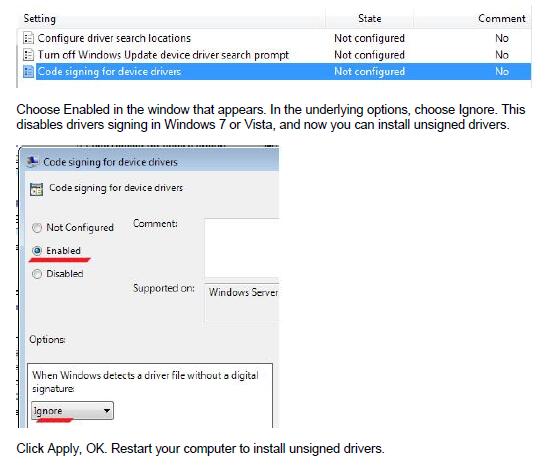559x476 pixels.
Task: Click inside the Comment text box
Action: [x=242, y=248]
